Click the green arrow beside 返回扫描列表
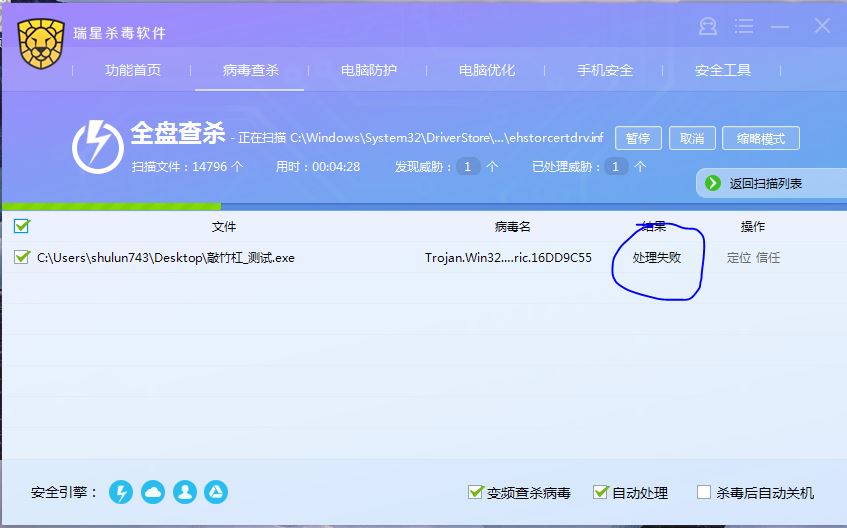The width and height of the screenshot is (847, 528). (x=712, y=183)
